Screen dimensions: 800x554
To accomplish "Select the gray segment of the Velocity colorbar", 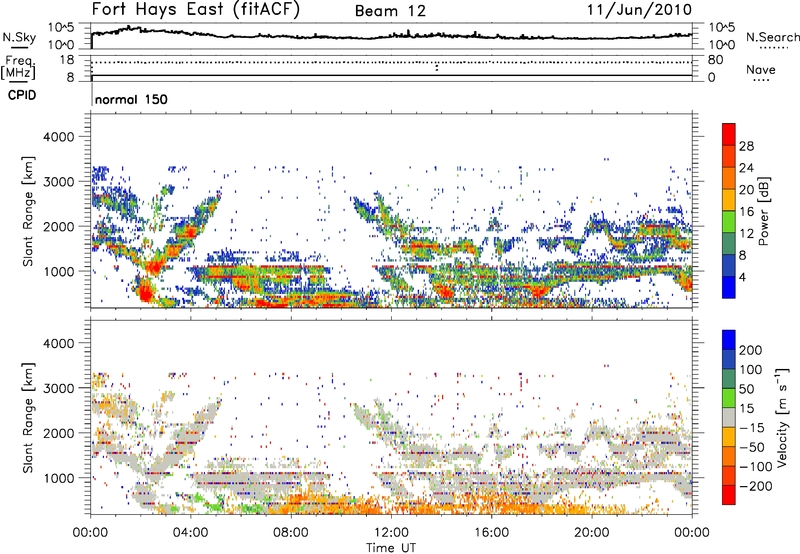I will 729,417.
